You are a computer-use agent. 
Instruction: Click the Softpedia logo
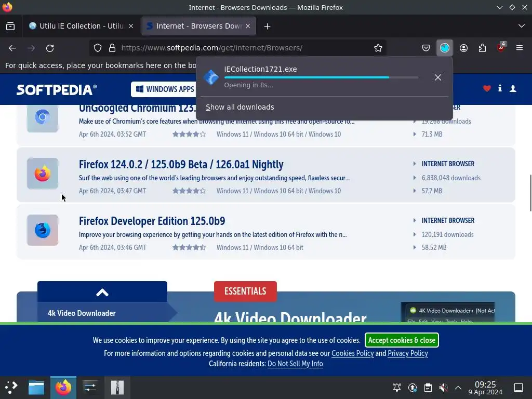tap(57, 89)
